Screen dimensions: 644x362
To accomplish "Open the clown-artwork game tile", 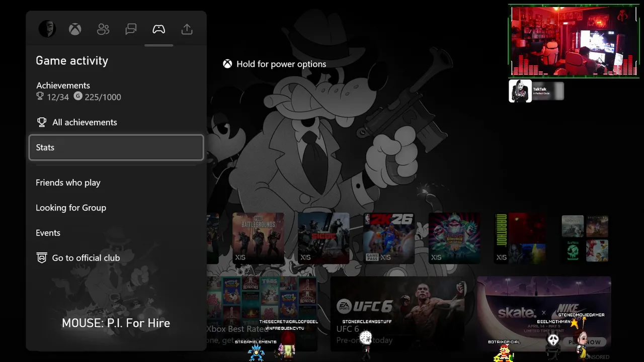I will click(454, 238).
